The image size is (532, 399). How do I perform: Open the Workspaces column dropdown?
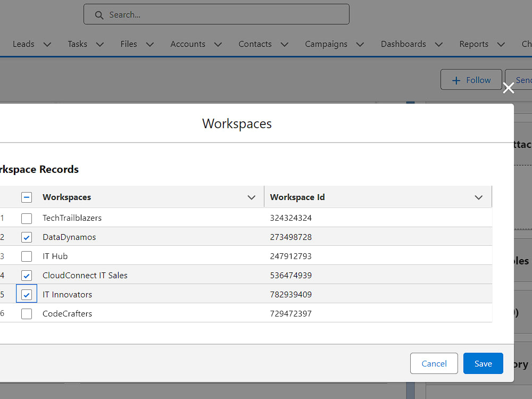(251, 197)
